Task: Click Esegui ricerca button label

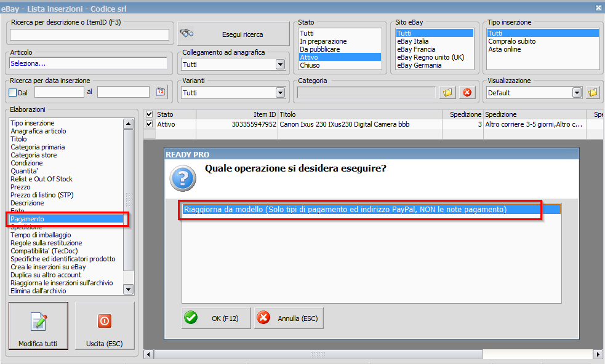Action: [242, 34]
